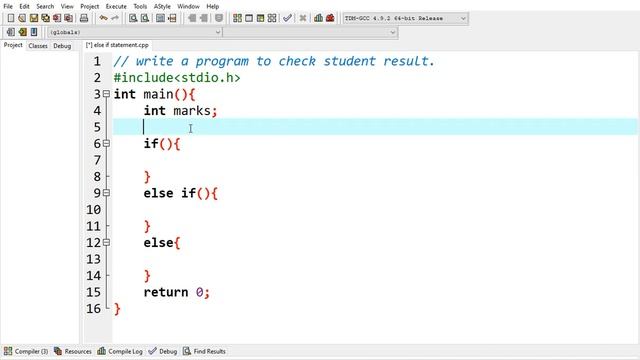Open the Help menu
Image resolution: width=640 pixels, height=360 pixels.
[x=212, y=6]
